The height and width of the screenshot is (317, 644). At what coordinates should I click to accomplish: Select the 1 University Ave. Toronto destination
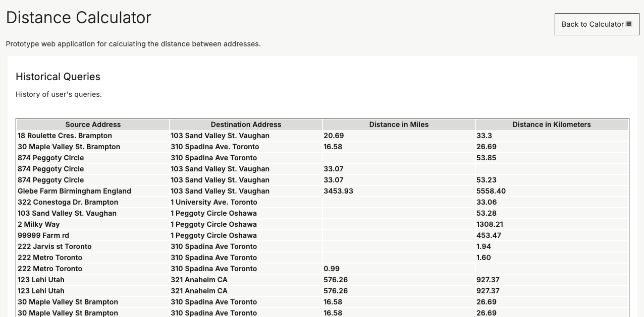(x=214, y=202)
